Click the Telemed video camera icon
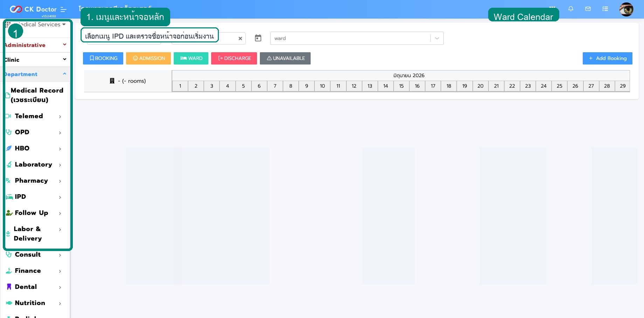This screenshot has height=318, width=644. coord(8,116)
